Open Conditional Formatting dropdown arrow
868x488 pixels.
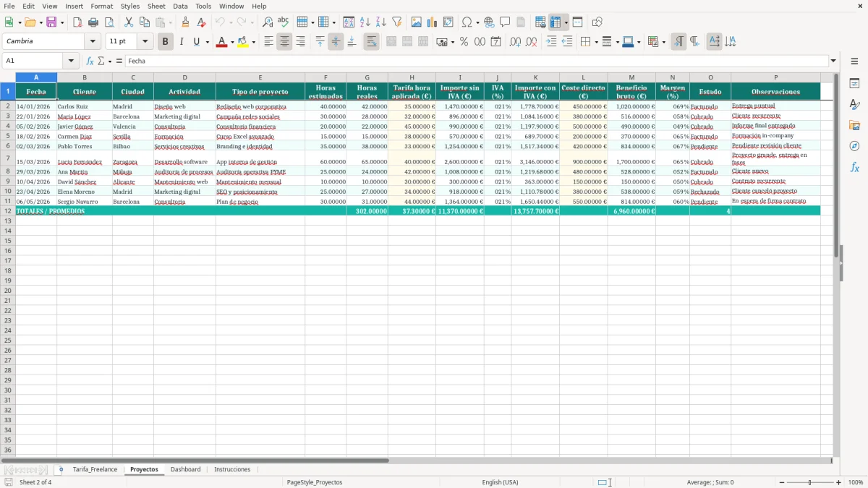(x=663, y=42)
